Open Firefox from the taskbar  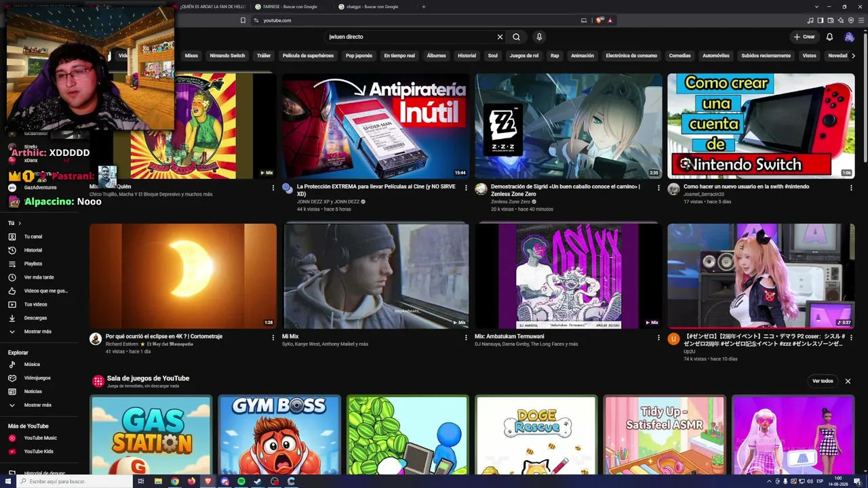click(x=191, y=481)
